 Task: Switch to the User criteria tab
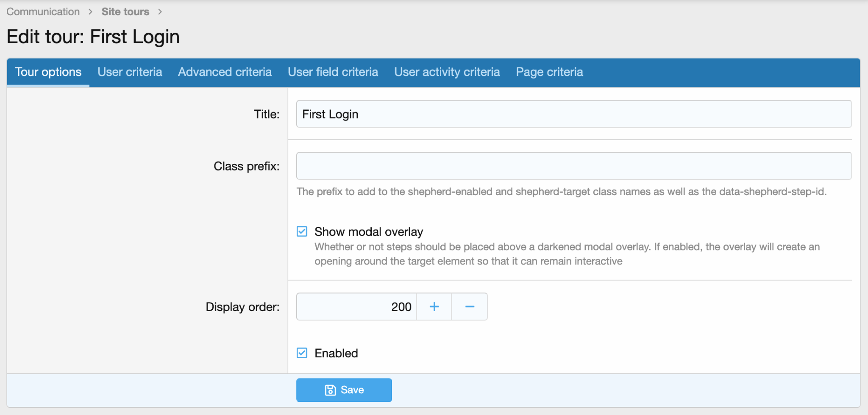(x=130, y=72)
